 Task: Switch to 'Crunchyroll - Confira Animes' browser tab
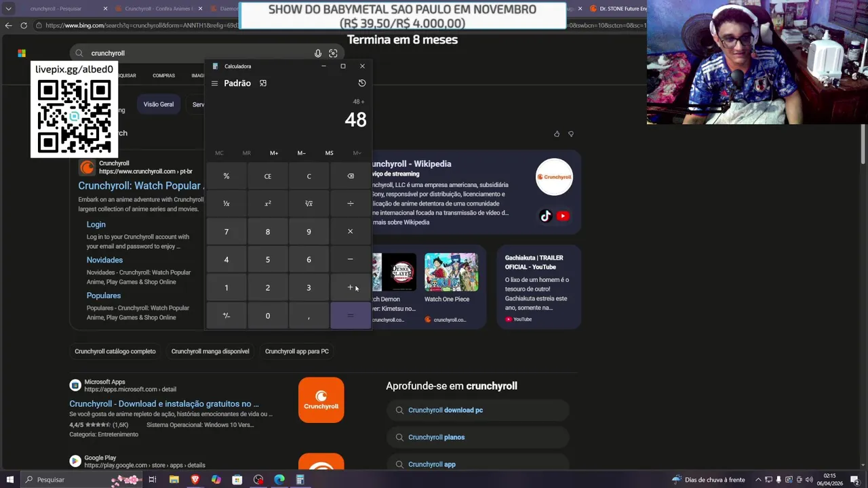tap(159, 9)
